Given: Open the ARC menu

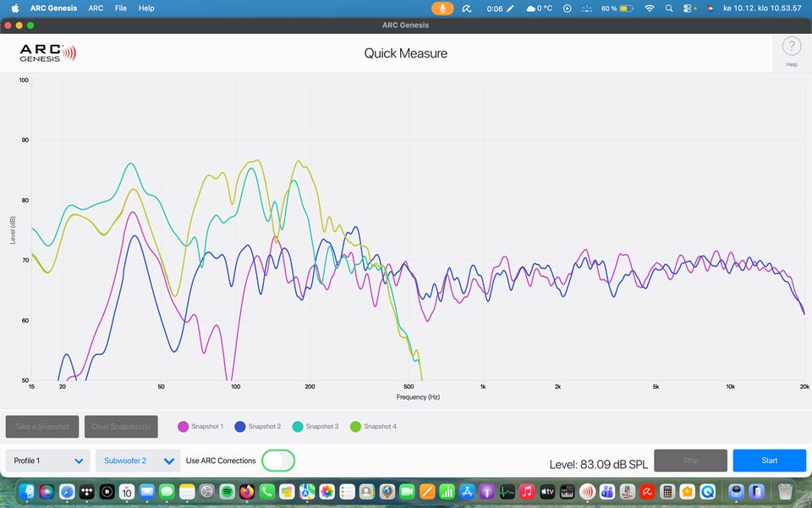Looking at the screenshot, I should point(96,8).
